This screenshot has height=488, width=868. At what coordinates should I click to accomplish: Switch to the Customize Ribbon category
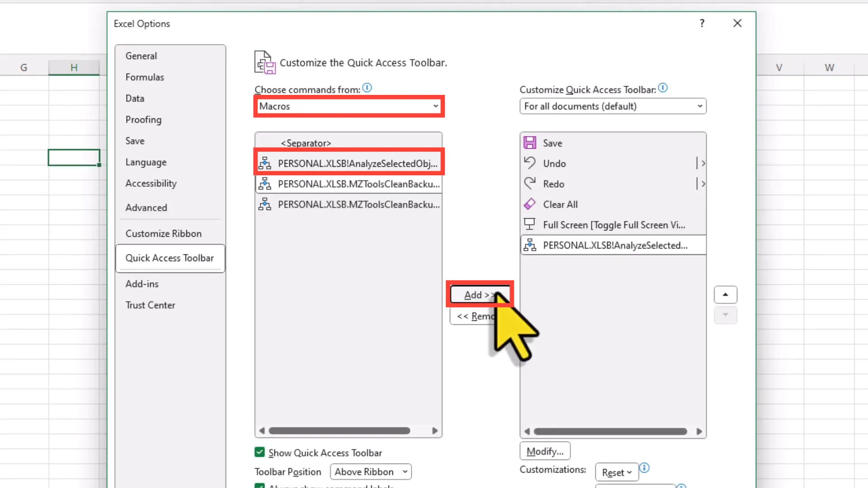(163, 233)
